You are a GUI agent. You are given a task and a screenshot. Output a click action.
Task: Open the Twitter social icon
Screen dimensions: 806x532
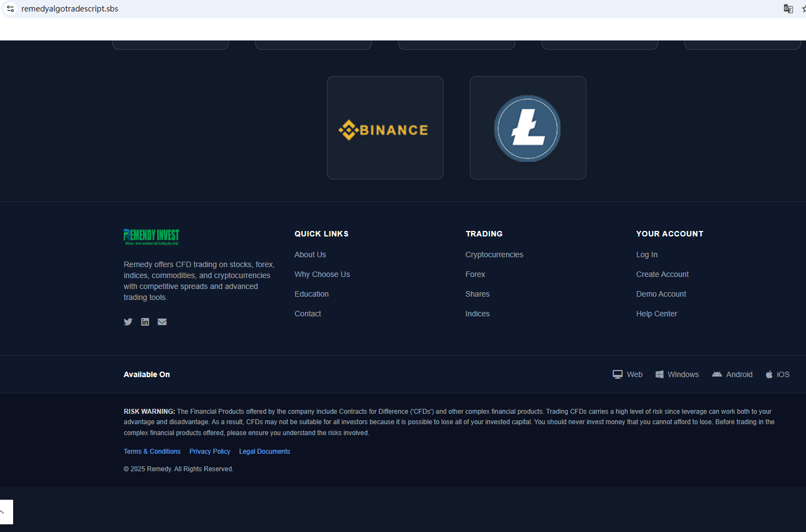pos(128,322)
